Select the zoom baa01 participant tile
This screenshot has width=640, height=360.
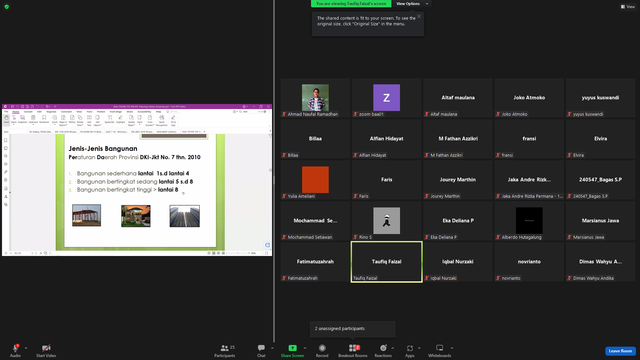click(387, 98)
